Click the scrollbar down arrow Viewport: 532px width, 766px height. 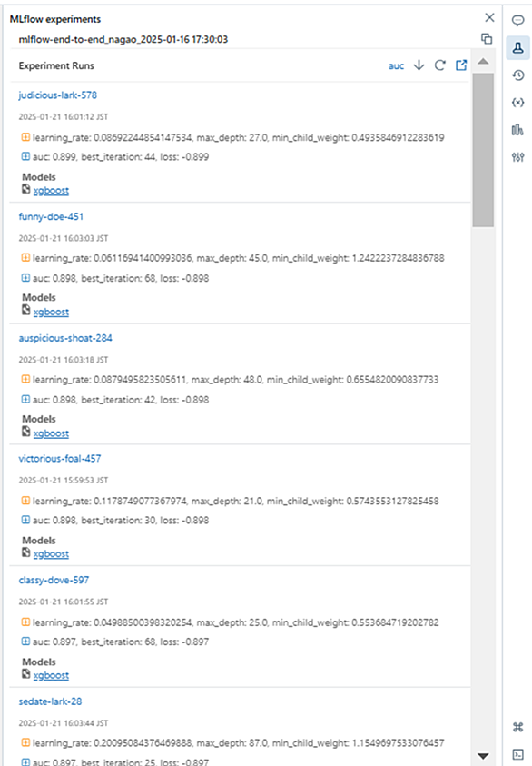[483, 756]
